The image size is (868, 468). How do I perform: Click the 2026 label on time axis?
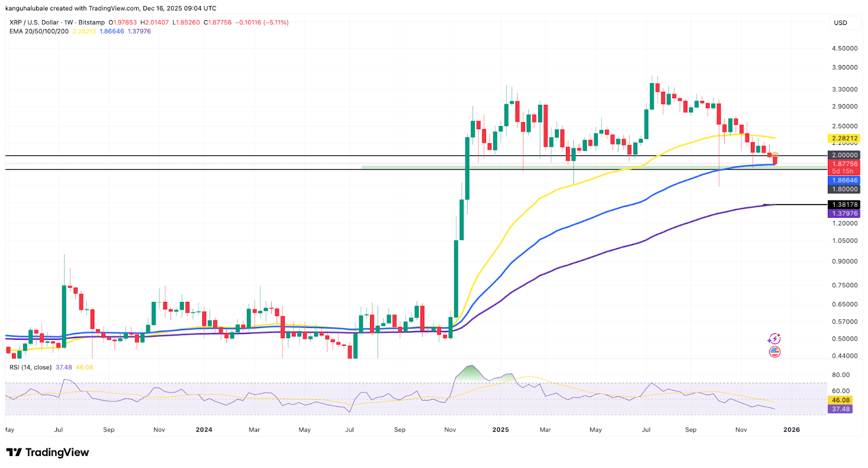pyautogui.click(x=791, y=430)
